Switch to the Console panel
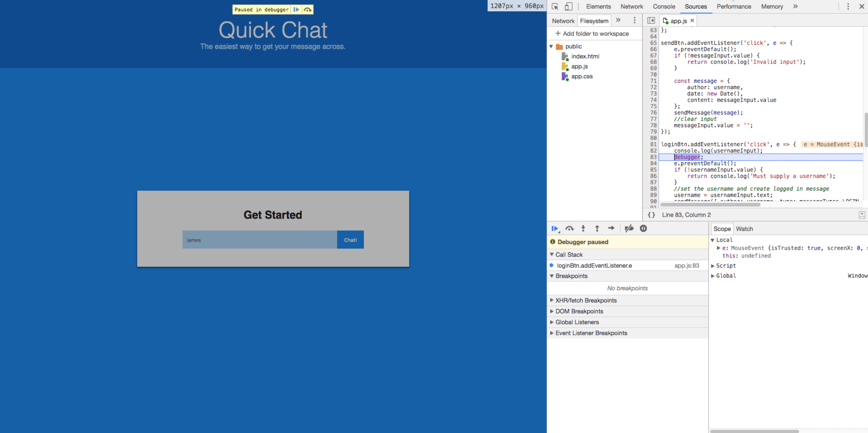 click(x=664, y=6)
